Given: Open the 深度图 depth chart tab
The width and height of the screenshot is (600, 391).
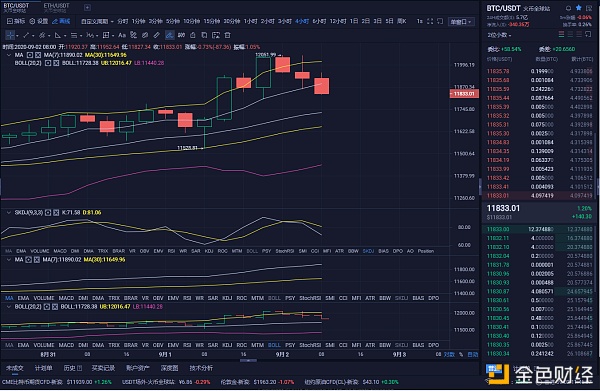Looking at the screenshot, I should 170,368.
